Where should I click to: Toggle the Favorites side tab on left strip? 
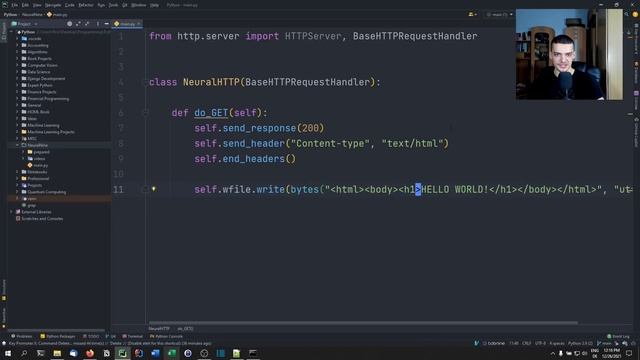(4, 318)
